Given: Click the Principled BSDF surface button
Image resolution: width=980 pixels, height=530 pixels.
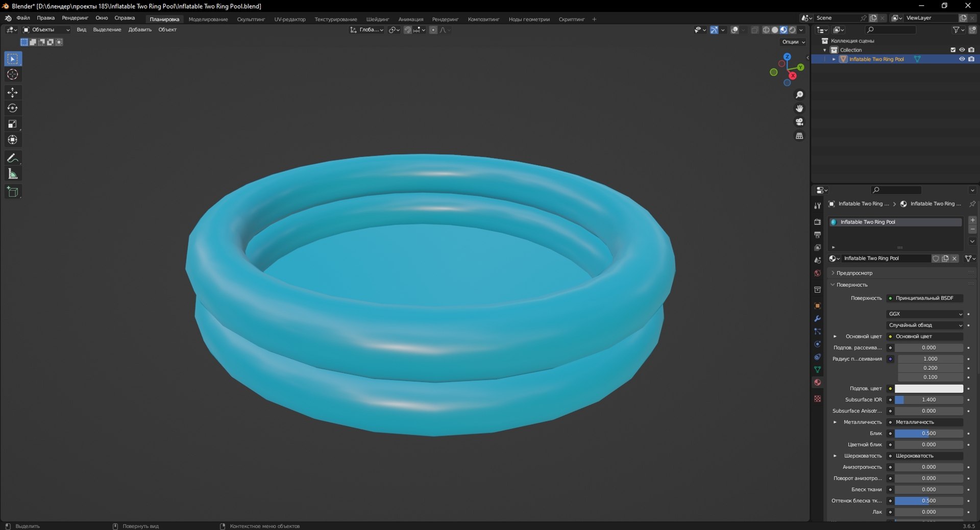Looking at the screenshot, I should point(925,298).
